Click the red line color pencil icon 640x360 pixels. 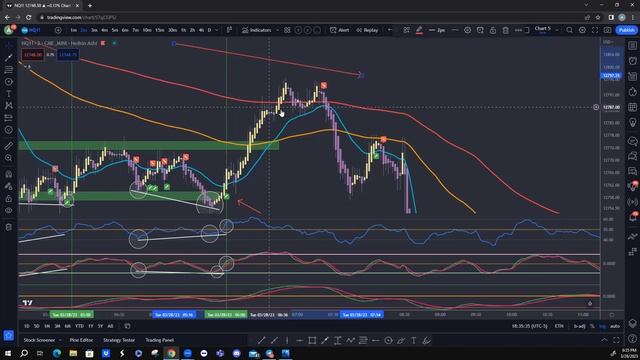pos(419,30)
